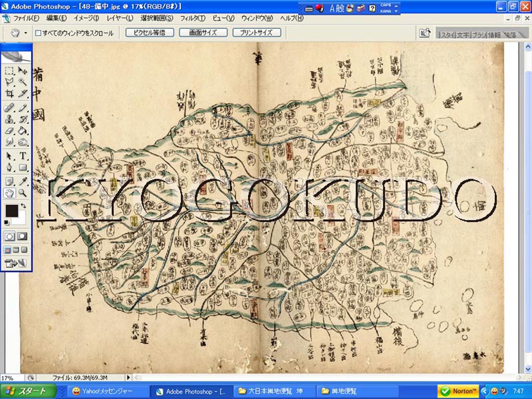Screen dimensions: 532x399
Task: Reset to default black and white colors
Action: click(x=7, y=222)
